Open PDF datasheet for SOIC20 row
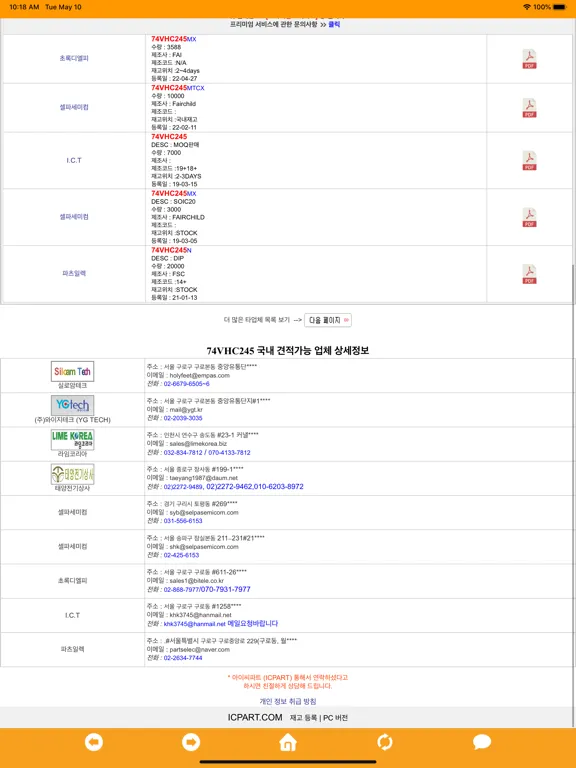 (529, 217)
